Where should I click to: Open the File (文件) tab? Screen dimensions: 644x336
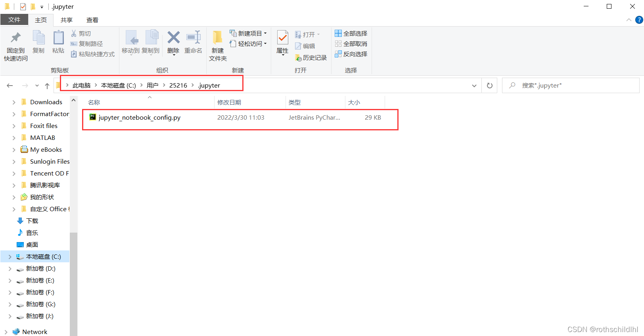point(14,20)
